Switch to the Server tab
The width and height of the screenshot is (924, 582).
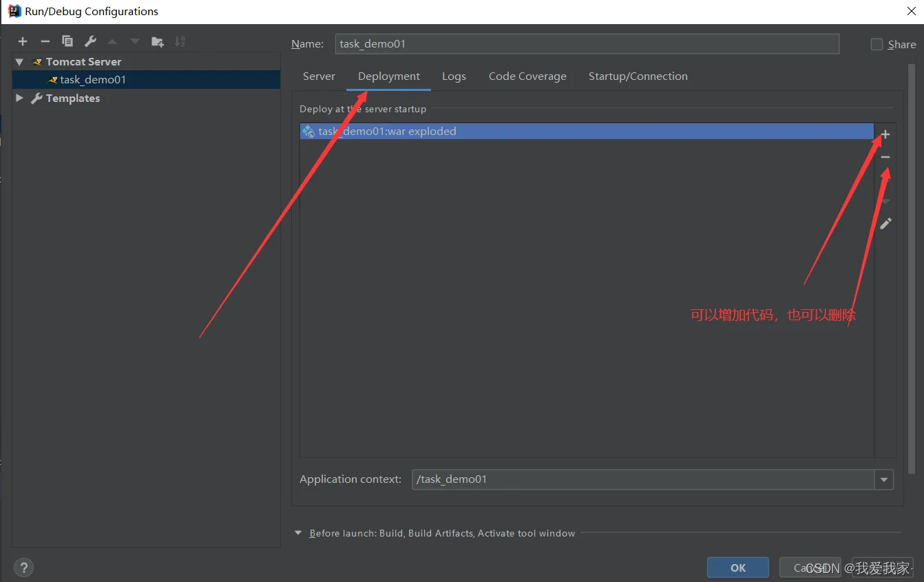click(x=319, y=76)
